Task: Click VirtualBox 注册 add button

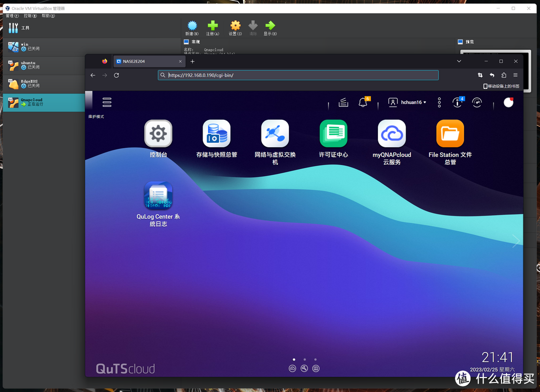Action: point(212,28)
